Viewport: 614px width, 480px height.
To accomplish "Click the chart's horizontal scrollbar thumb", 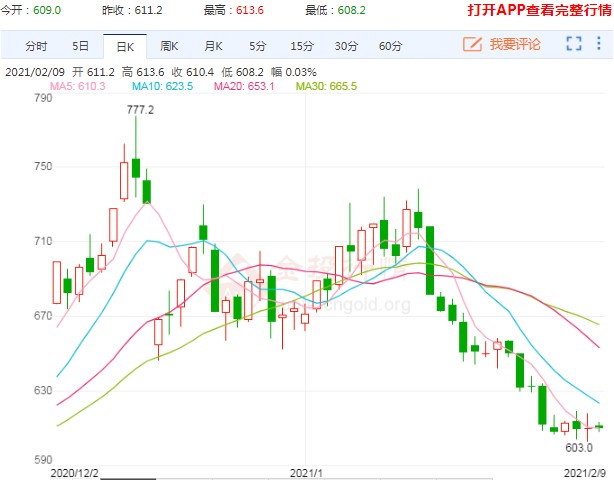I will pyautogui.click(x=128, y=478).
